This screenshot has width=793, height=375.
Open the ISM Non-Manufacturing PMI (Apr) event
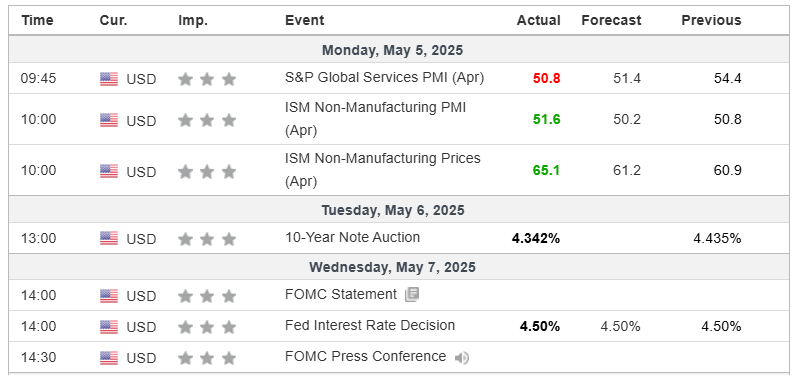point(376,119)
